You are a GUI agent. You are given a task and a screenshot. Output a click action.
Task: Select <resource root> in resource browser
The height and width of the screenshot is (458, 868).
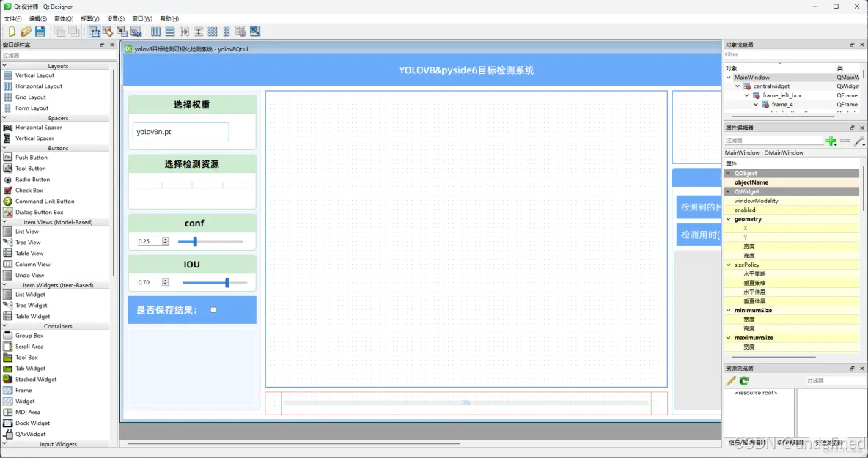point(756,393)
